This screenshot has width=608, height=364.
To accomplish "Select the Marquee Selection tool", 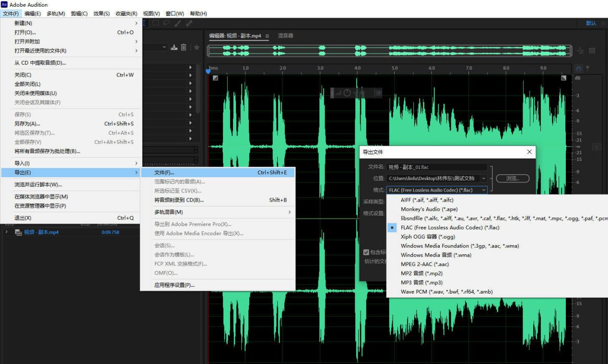I will pos(156,23).
